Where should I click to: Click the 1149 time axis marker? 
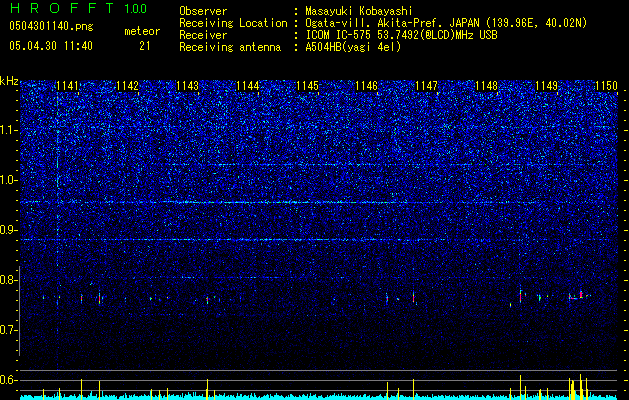pyautogui.click(x=547, y=86)
